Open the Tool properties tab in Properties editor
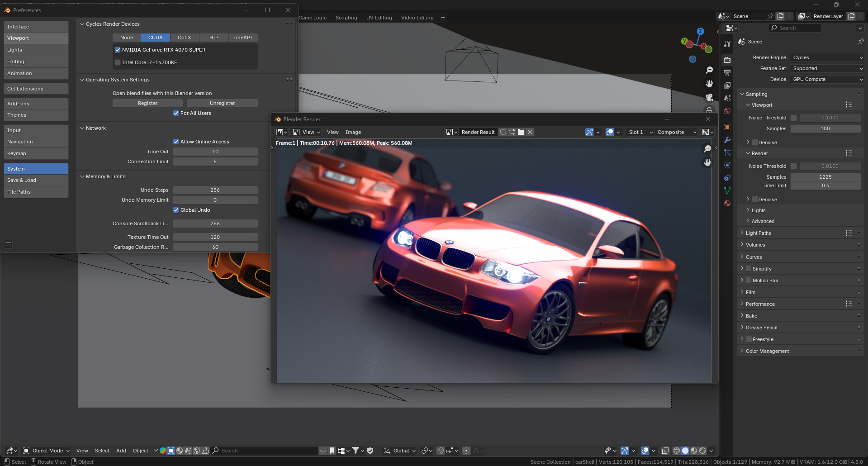Screen dimensions: 868x466 click(x=727, y=44)
